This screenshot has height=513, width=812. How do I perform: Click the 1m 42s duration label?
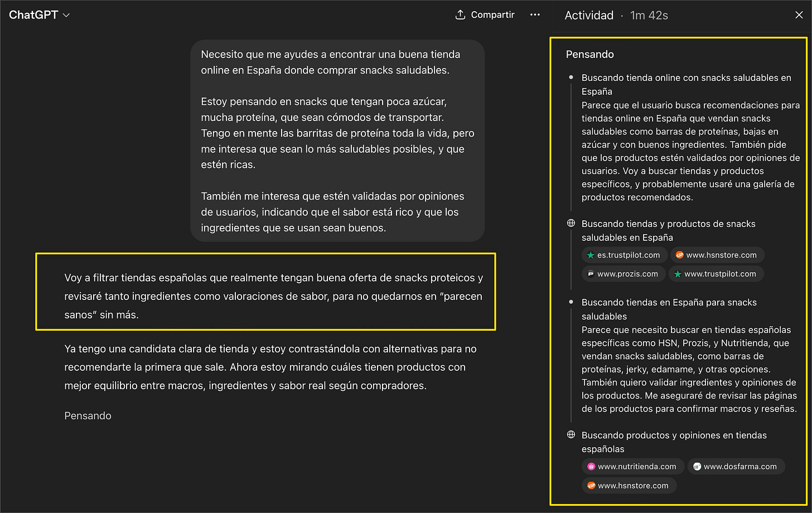(x=649, y=15)
